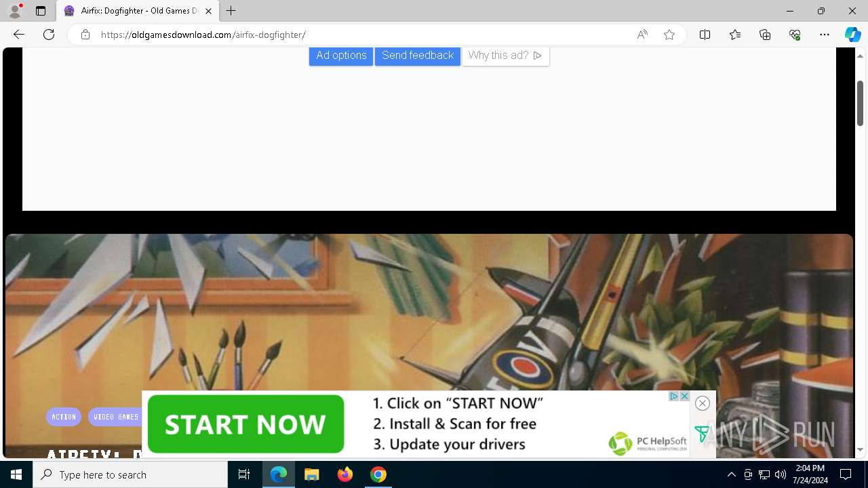The width and height of the screenshot is (868, 488).
Task: Open File Explorer from taskbar
Action: 312,474
